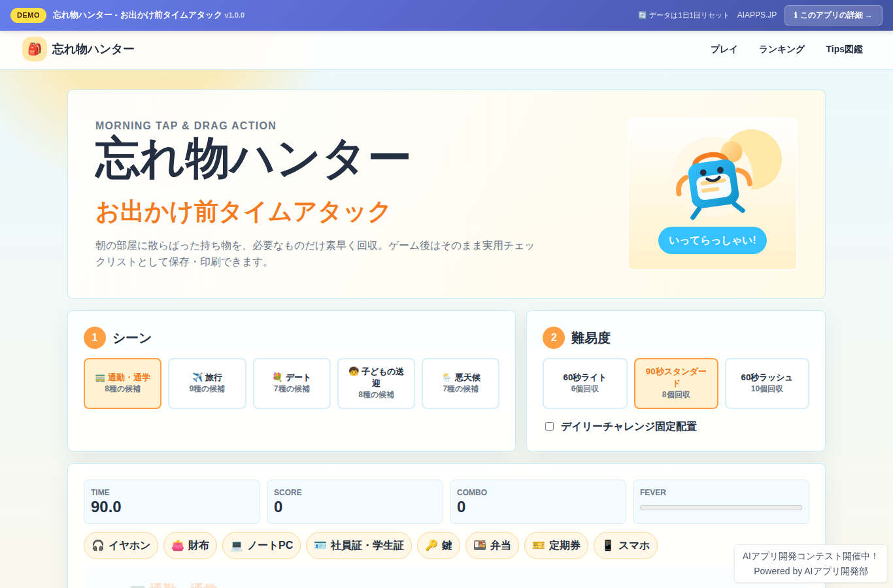Click the AIアプリ開発コンテスト開催中 notice

(x=811, y=557)
